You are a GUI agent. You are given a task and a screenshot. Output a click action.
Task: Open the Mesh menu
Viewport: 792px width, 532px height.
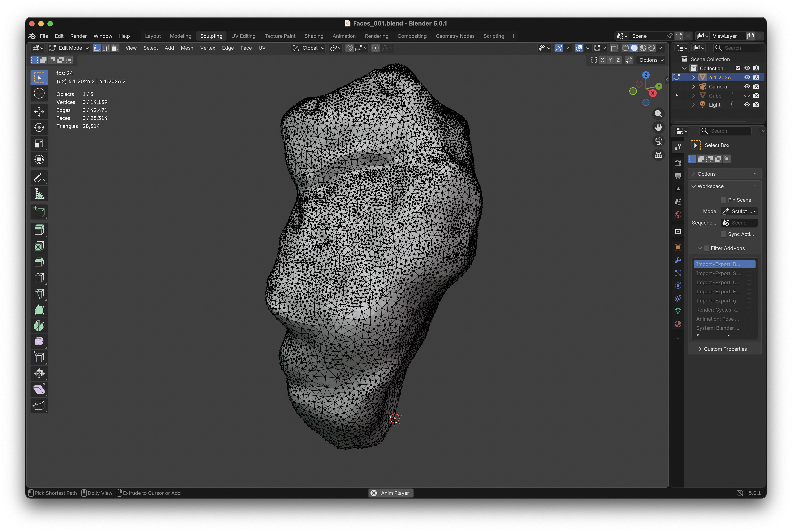187,48
